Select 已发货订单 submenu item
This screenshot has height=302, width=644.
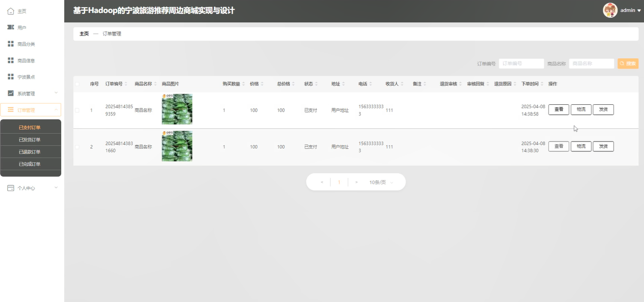[31, 139]
